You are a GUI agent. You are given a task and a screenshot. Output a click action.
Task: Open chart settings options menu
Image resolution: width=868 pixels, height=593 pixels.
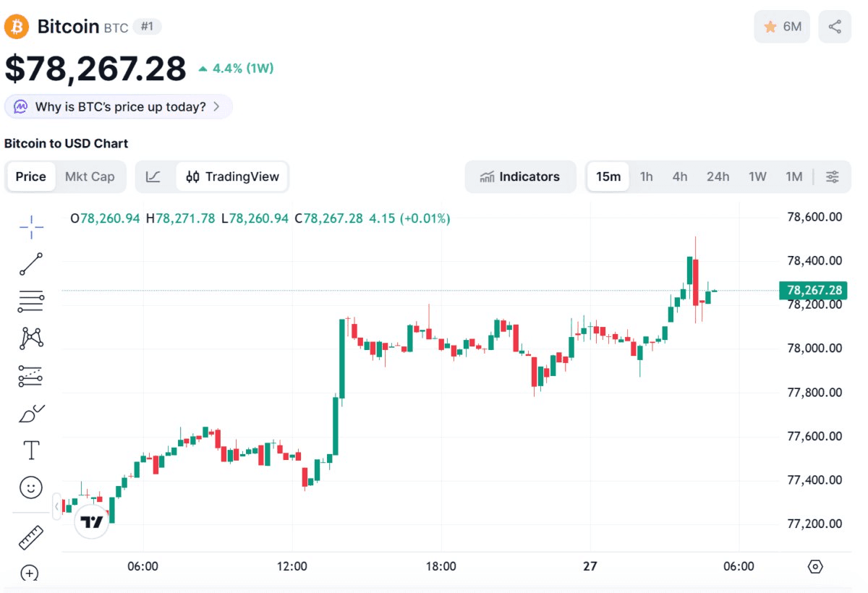(x=833, y=177)
